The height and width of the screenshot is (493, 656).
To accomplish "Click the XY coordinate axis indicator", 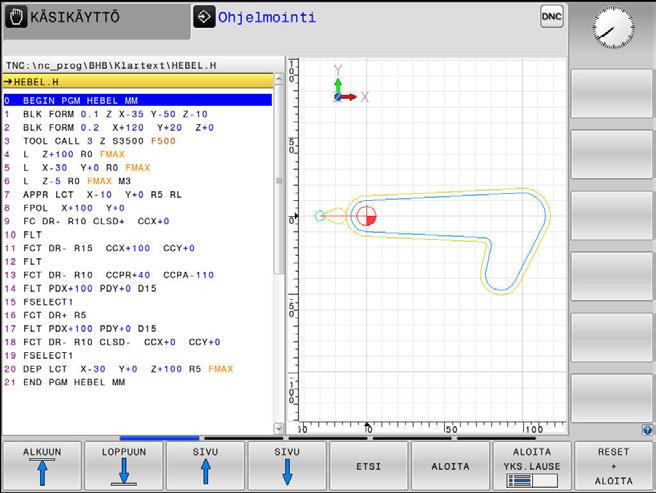I will [x=351, y=85].
